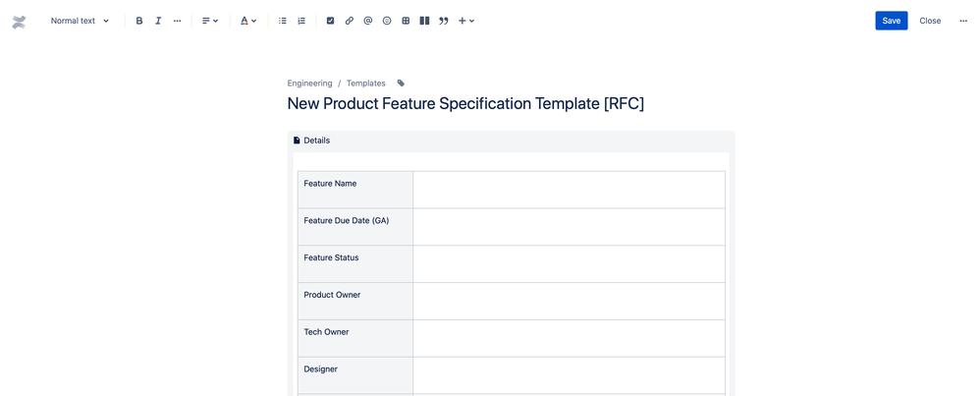Insert a link
This screenshot has height=396, width=980.
(x=350, y=21)
